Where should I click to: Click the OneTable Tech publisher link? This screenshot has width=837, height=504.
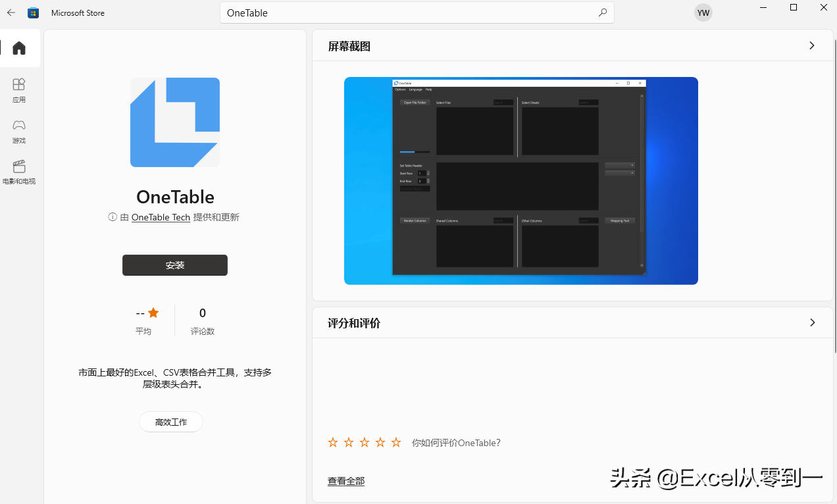pos(161,217)
